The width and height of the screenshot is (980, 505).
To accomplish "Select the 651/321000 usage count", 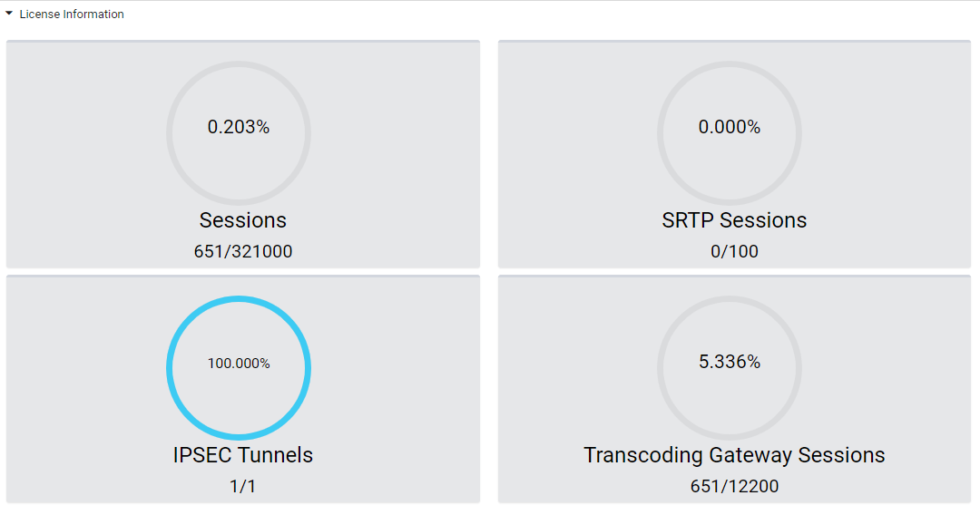I will (243, 252).
